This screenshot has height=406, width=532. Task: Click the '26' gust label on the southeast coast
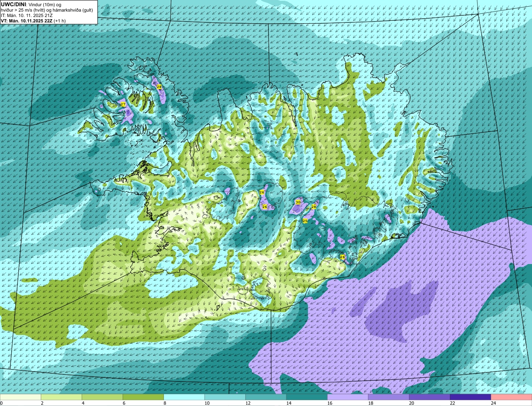pos(342,257)
